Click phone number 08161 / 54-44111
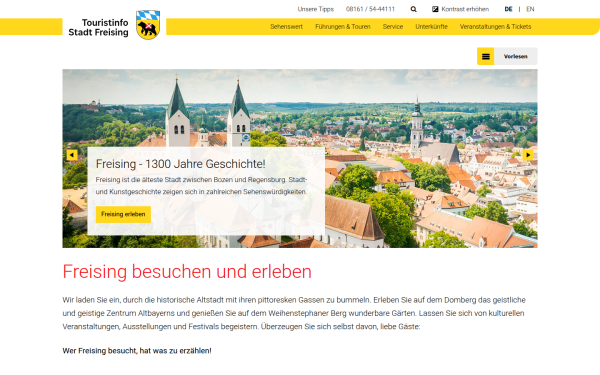The image size is (600, 375). click(370, 9)
